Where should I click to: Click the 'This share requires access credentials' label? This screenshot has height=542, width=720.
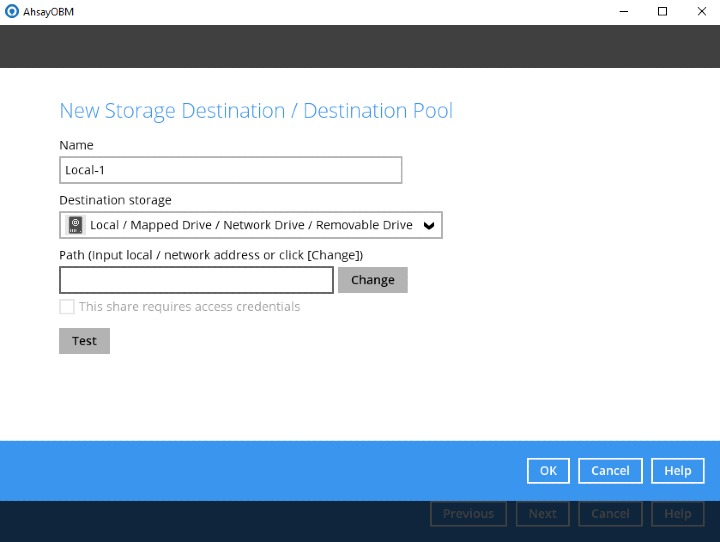coord(189,307)
